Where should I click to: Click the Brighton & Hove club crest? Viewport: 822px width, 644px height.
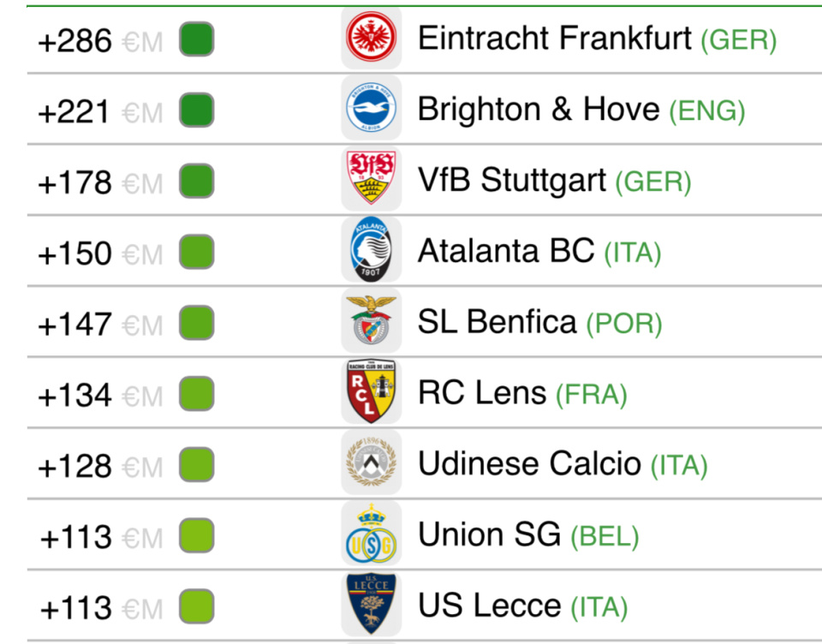(x=371, y=110)
